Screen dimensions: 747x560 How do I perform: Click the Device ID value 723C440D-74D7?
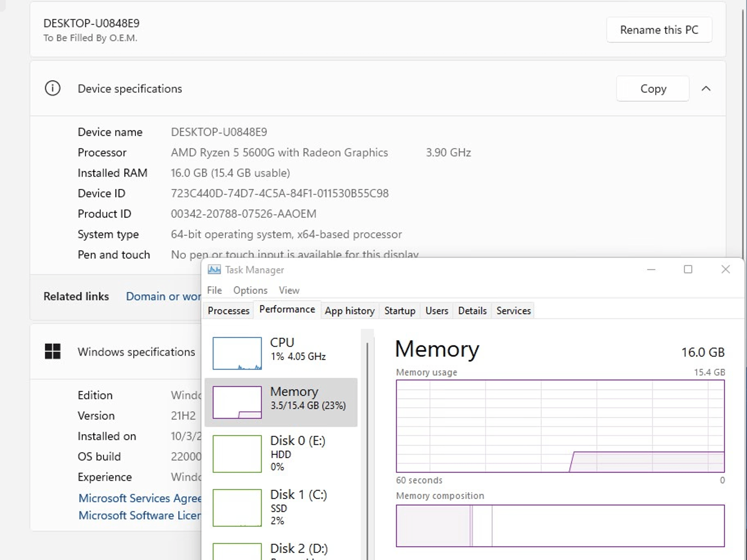(280, 193)
